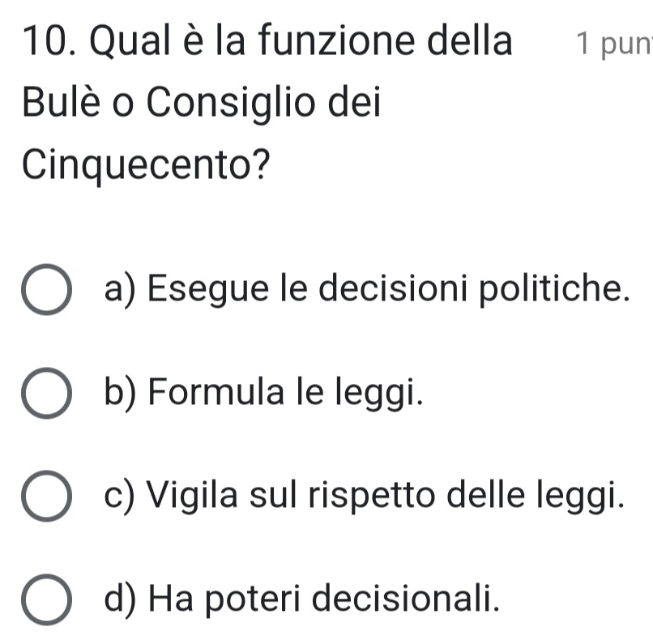This screenshot has width=653, height=644.
Task: Select the radio button for option a
Action: 48,291
